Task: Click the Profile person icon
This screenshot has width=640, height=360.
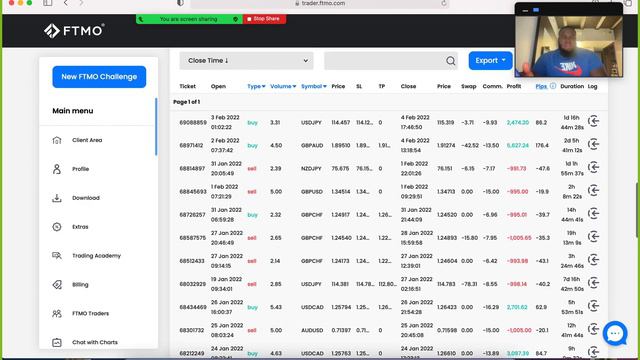Action: pos(57,169)
